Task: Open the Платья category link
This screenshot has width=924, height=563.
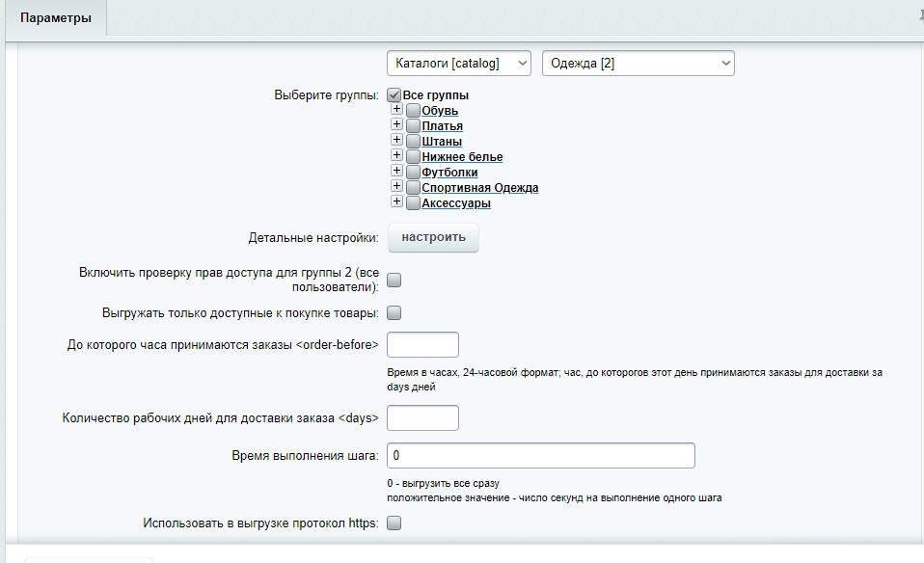Action: click(x=441, y=126)
